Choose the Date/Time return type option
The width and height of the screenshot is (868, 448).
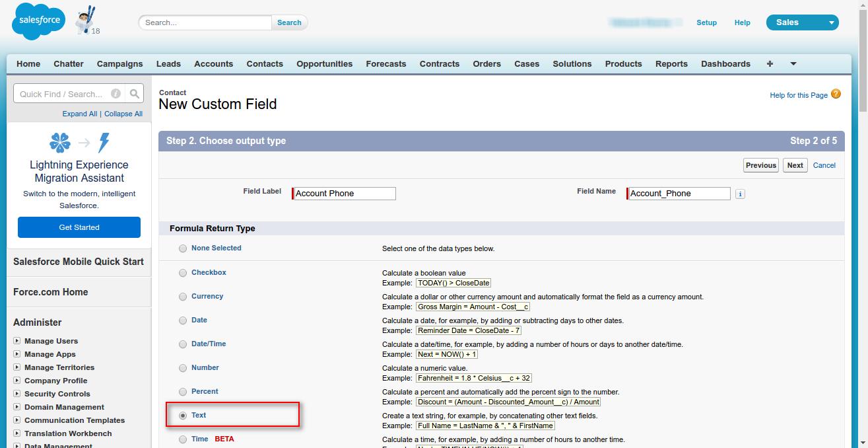(x=183, y=344)
